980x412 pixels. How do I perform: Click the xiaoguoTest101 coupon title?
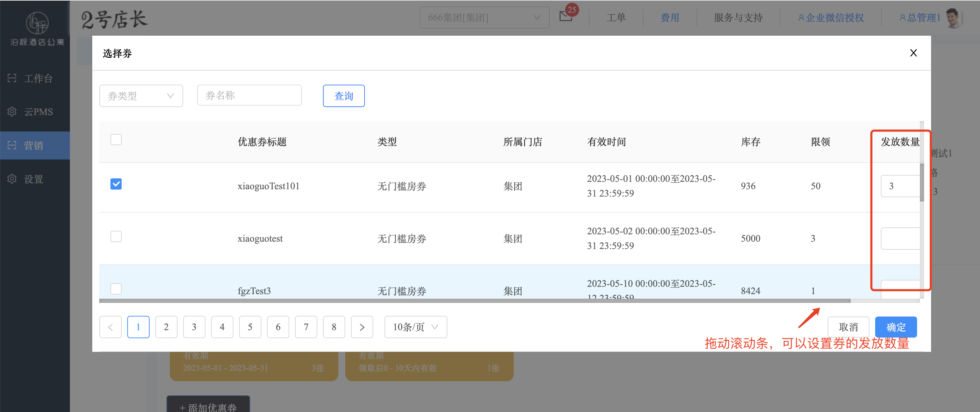[268, 186]
